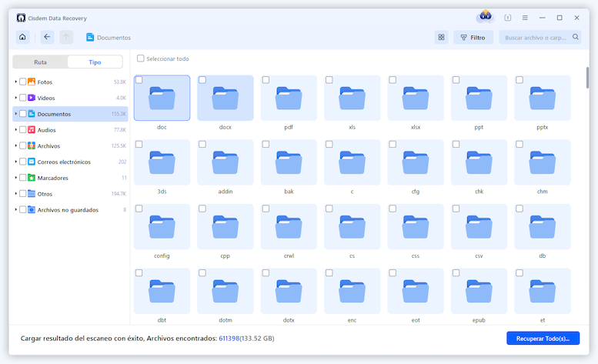The height and width of the screenshot is (364, 598).
Task: Switch to grid view icon
Action: point(441,37)
